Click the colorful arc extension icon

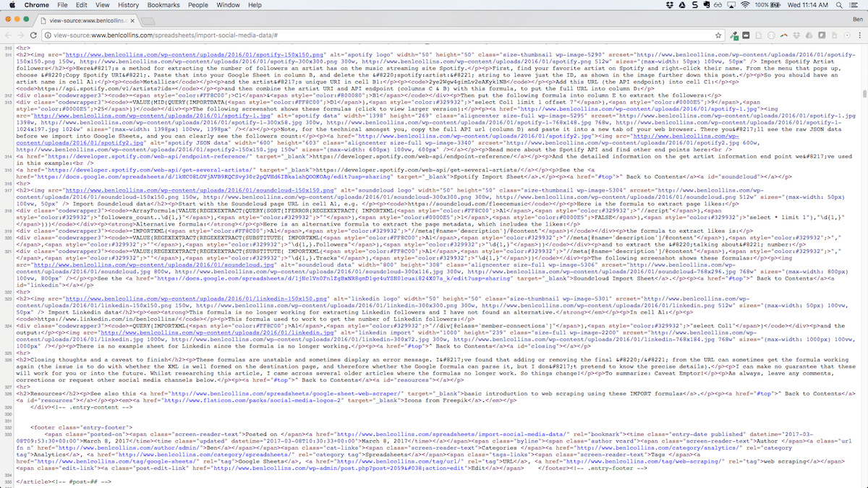coord(784,35)
